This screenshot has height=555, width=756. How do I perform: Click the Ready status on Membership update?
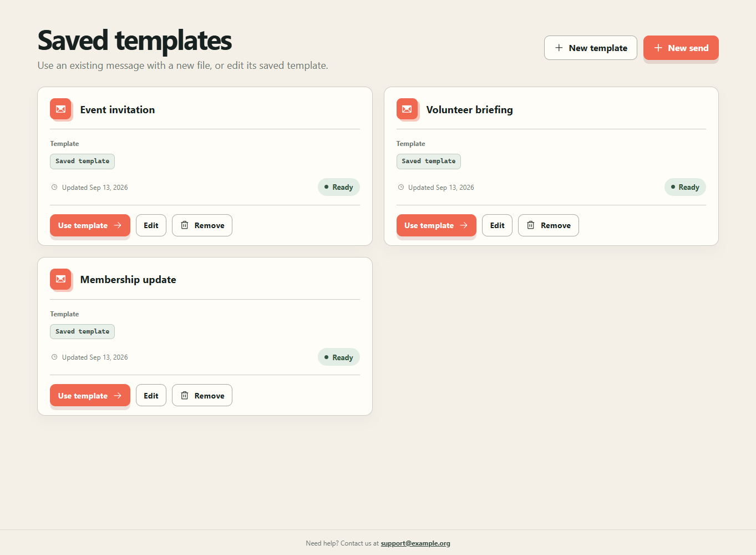(339, 357)
